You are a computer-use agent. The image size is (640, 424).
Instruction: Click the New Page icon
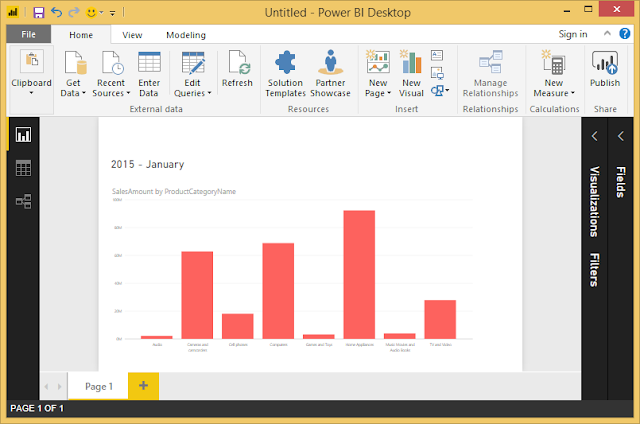pos(378,62)
